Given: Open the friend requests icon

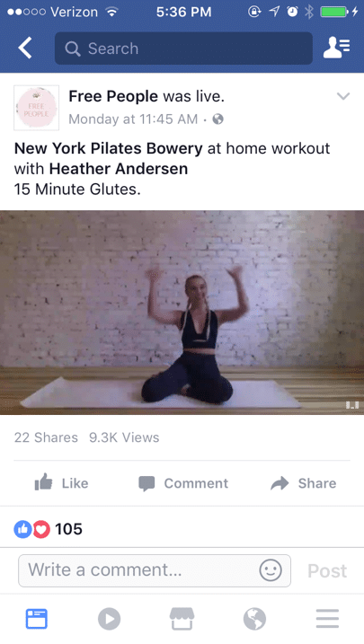Looking at the screenshot, I should point(336,49).
